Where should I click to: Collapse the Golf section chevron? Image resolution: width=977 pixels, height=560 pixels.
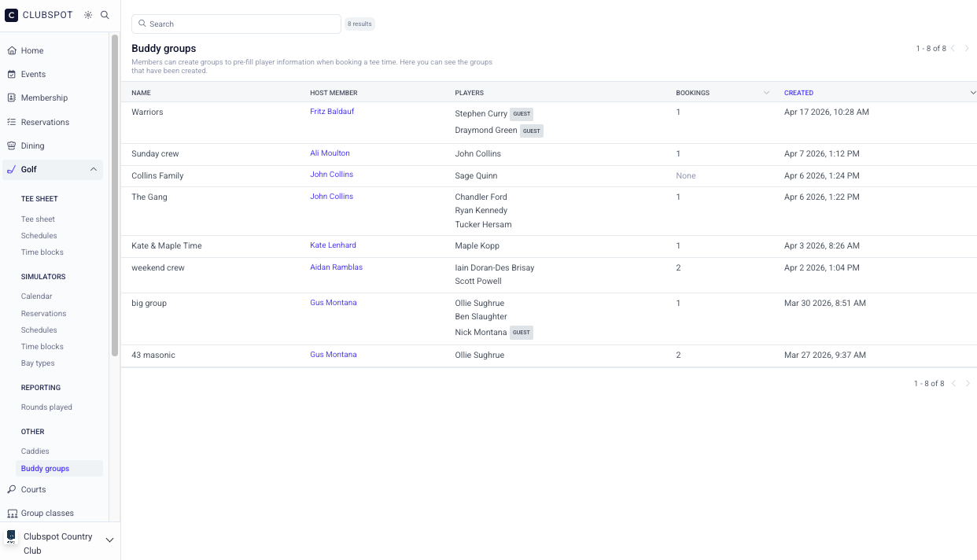[x=94, y=169]
